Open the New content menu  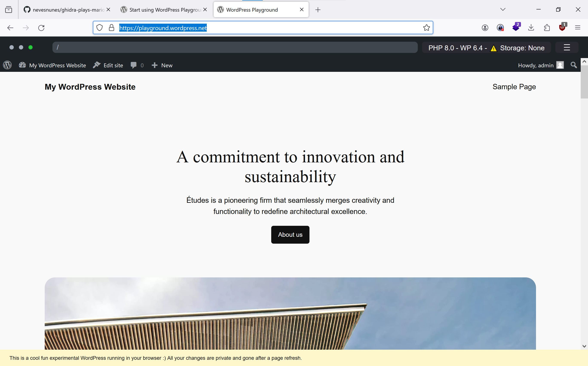tap(162, 65)
